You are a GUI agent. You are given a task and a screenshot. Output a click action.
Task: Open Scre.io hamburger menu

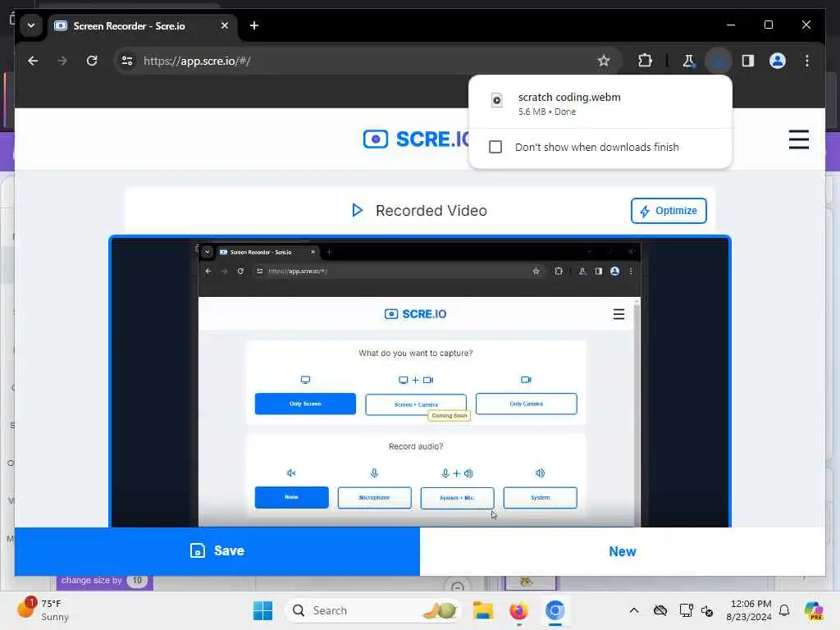(x=798, y=139)
